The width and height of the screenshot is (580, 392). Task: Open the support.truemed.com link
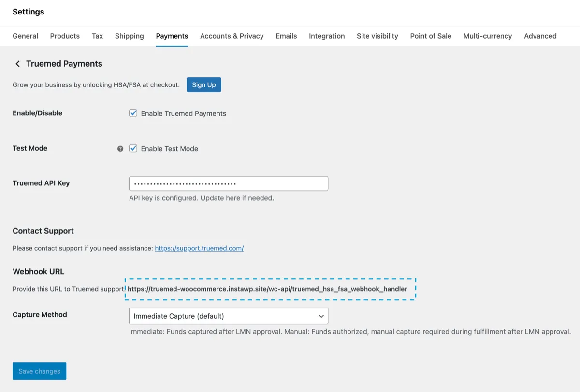click(199, 248)
